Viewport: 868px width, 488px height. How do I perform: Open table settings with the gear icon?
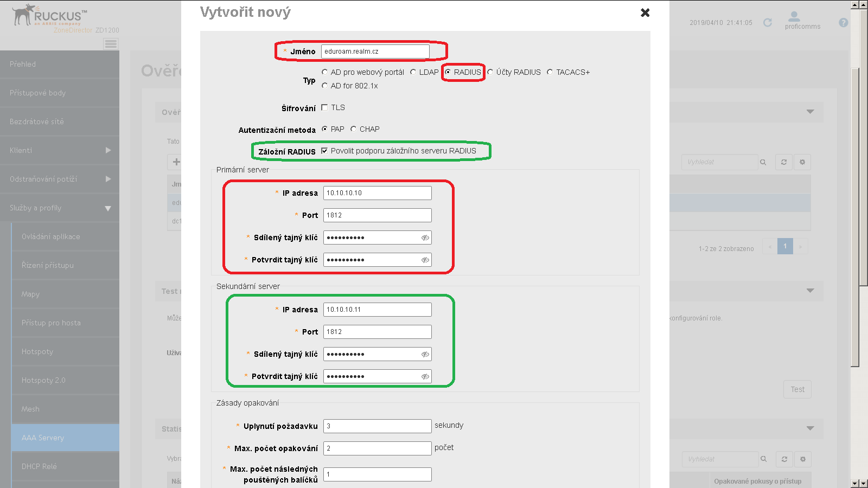click(802, 162)
